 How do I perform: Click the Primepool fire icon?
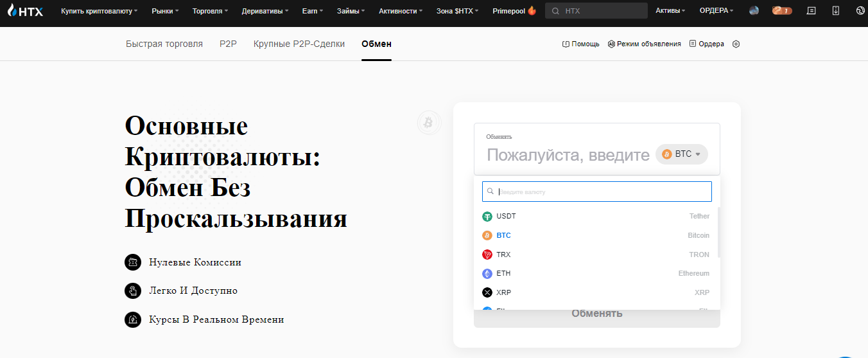(x=532, y=10)
